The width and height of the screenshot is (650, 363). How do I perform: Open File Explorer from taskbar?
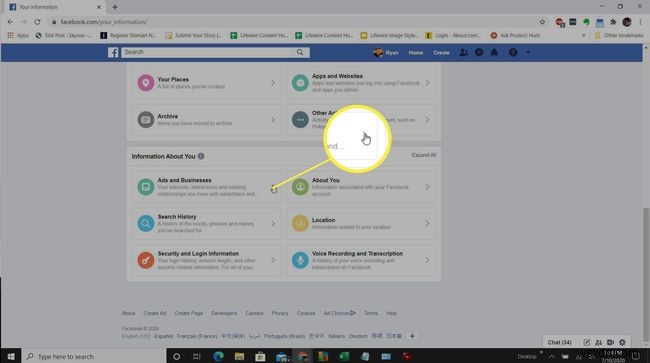click(x=239, y=356)
